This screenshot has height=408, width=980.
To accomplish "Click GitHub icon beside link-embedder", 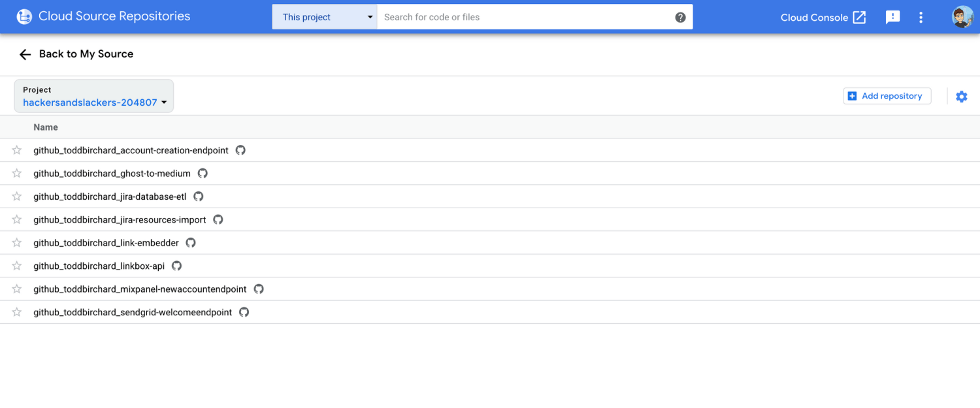I will pyautogui.click(x=191, y=243).
